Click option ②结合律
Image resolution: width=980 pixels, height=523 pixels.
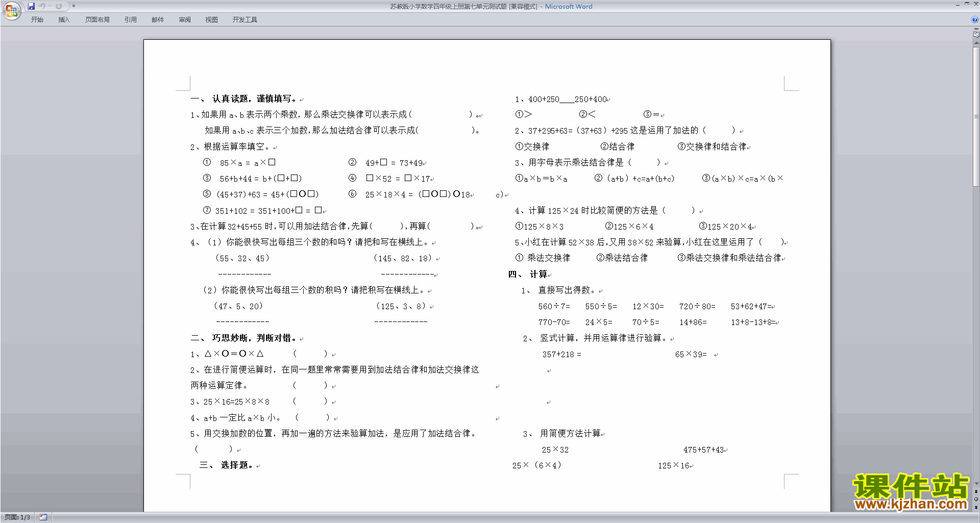618,146
